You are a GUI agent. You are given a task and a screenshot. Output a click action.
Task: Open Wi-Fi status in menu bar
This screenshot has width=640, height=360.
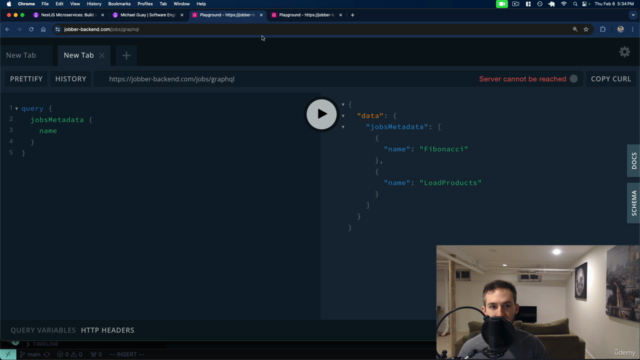564,4
